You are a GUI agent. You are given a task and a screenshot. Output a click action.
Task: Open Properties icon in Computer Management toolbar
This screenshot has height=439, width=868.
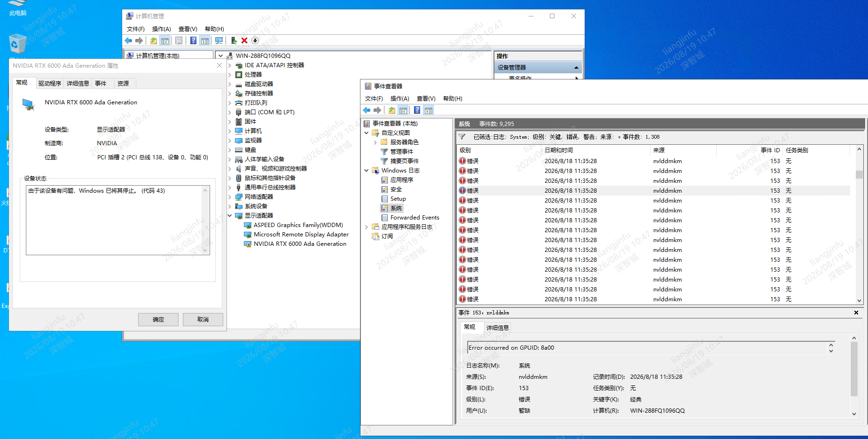pyautogui.click(x=179, y=41)
